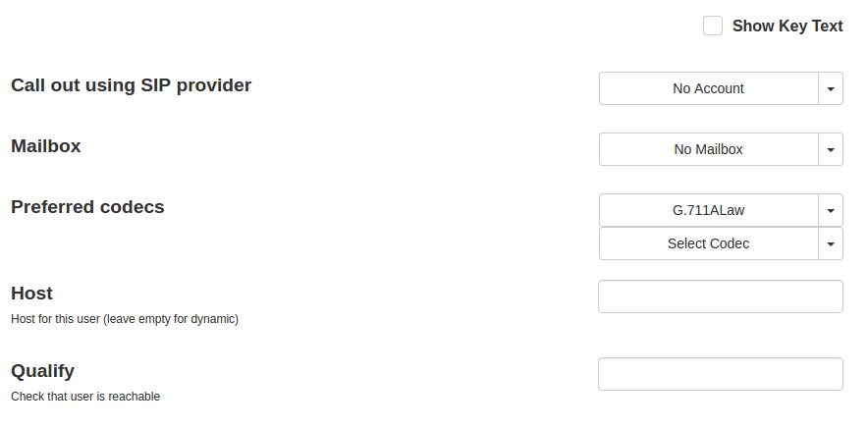Open the Select Codec dropdown button
The image size is (868, 429).
coord(708,243)
